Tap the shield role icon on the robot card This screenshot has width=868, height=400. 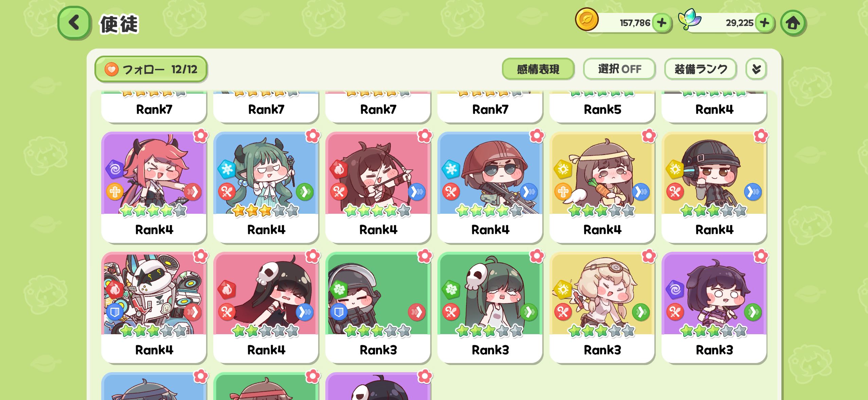click(114, 312)
